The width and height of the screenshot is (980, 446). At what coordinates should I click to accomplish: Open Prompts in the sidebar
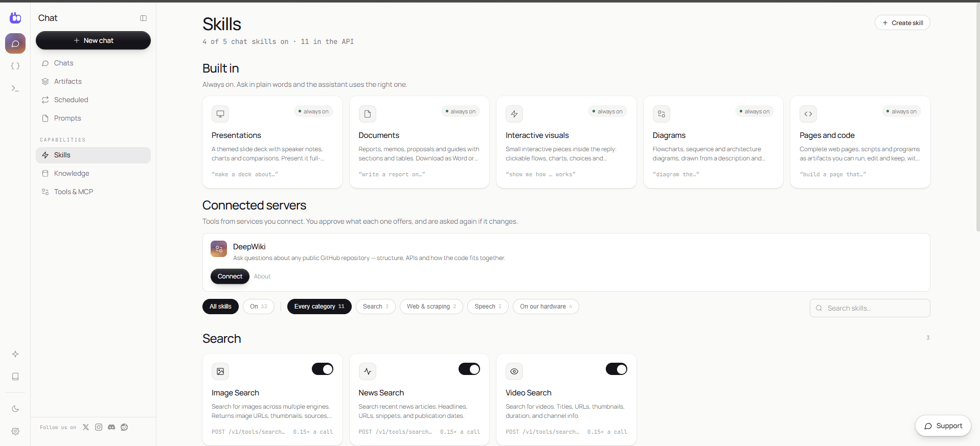pos(93,119)
